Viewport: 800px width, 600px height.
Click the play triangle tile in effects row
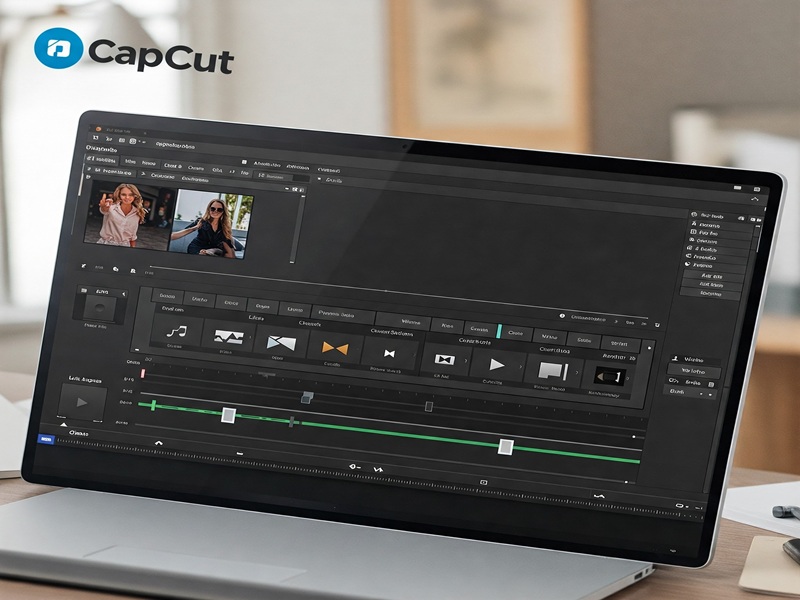click(x=496, y=364)
